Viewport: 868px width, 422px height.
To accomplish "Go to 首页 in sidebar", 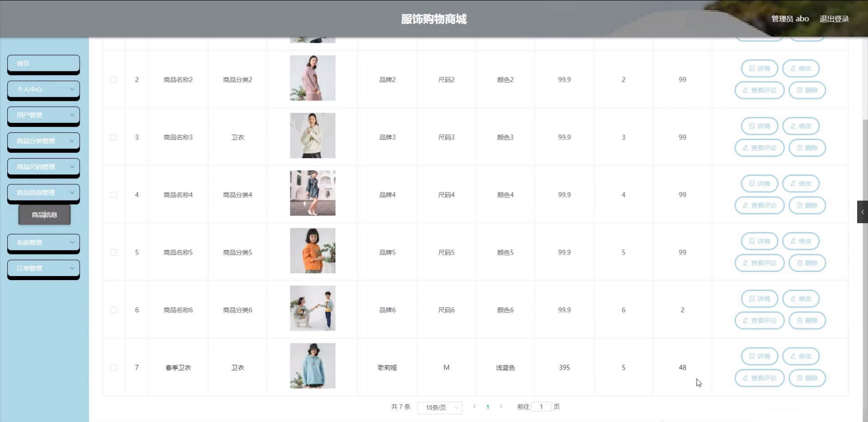I will (43, 64).
